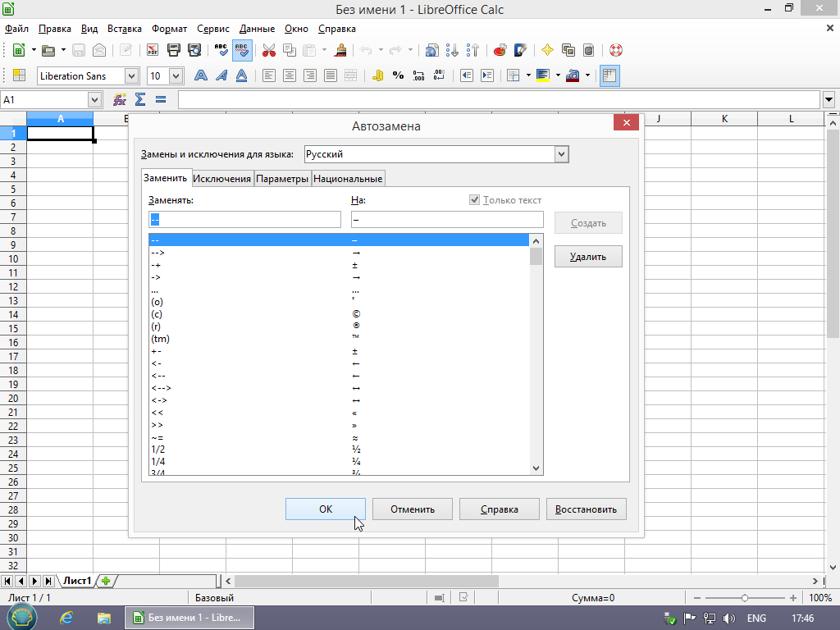Click the Sum sigma icon
840x630 pixels.
coord(140,99)
